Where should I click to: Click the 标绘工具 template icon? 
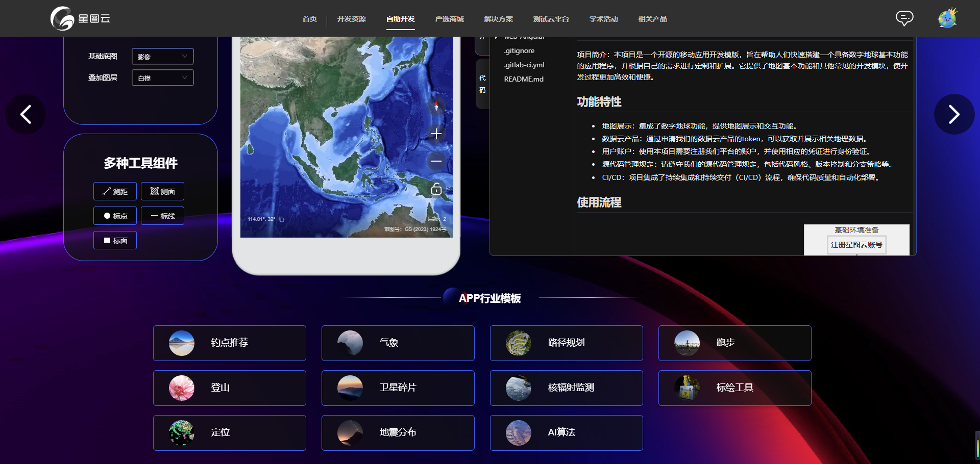687,388
